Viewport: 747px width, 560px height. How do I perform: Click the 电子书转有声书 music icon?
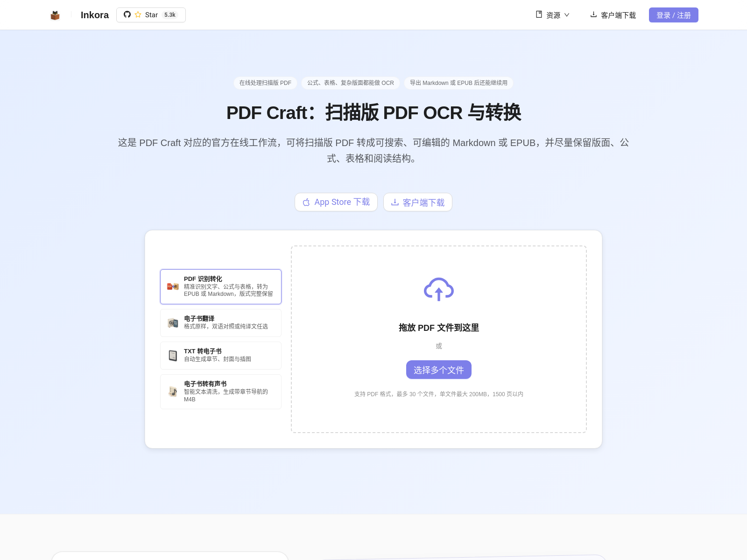(173, 392)
